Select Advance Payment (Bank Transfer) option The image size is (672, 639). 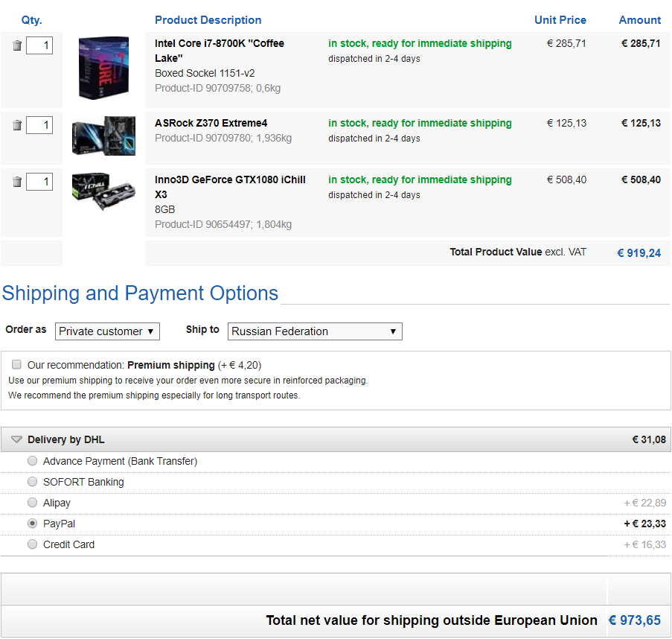coord(32,461)
